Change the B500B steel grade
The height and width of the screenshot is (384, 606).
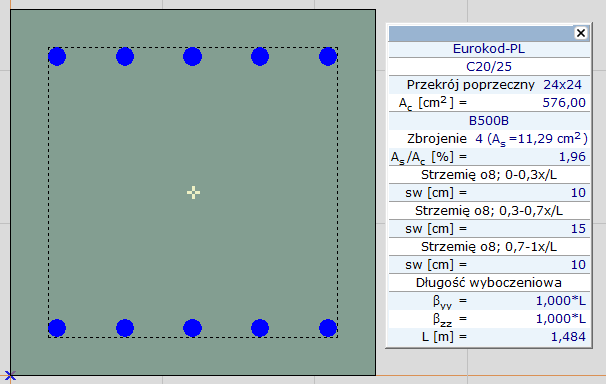(489, 121)
